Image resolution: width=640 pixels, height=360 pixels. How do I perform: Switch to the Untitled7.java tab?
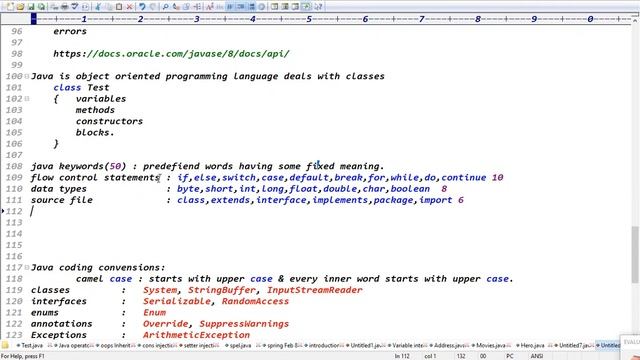(x=575, y=345)
